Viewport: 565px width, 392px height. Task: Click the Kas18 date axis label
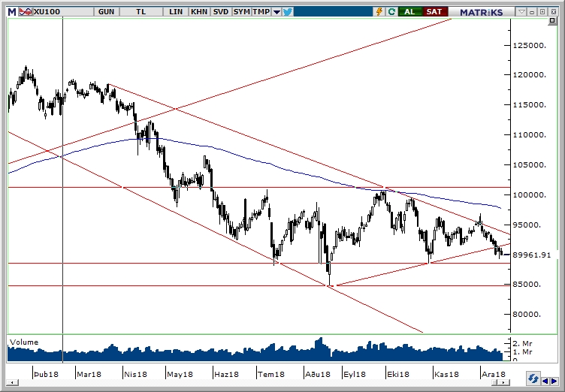pyautogui.click(x=446, y=374)
